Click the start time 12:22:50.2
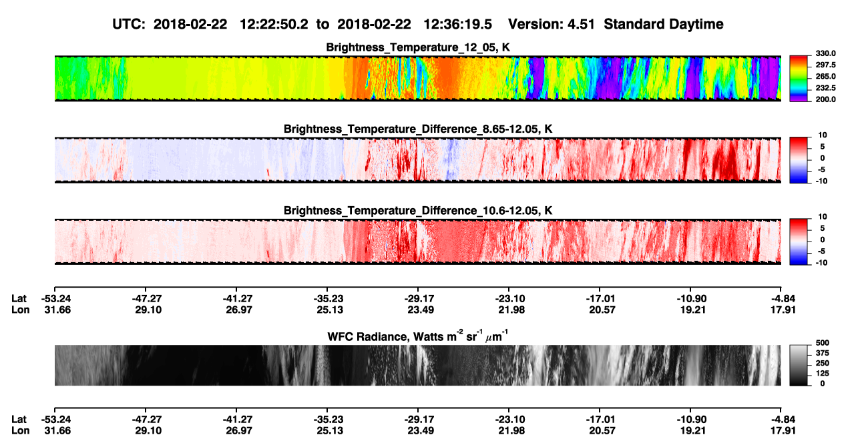This screenshot has height=445, width=868. click(x=273, y=25)
